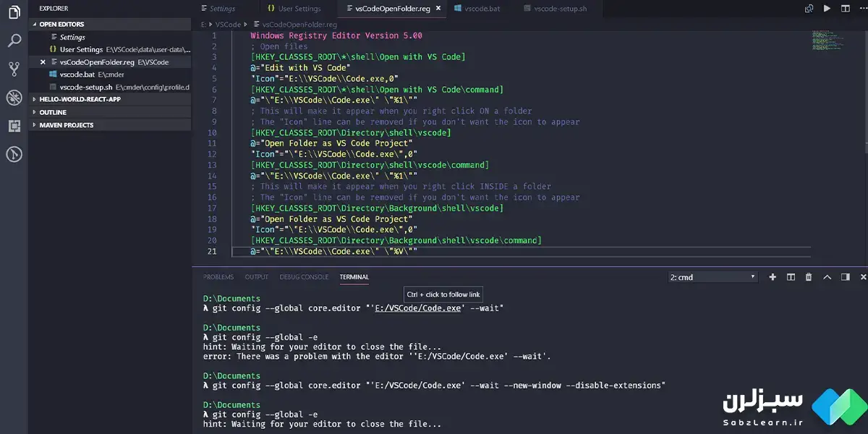Open the terminal selector dropdown "2: cmd"
The width and height of the screenshot is (868, 434).
pyautogui.click(x=712, y=277)
